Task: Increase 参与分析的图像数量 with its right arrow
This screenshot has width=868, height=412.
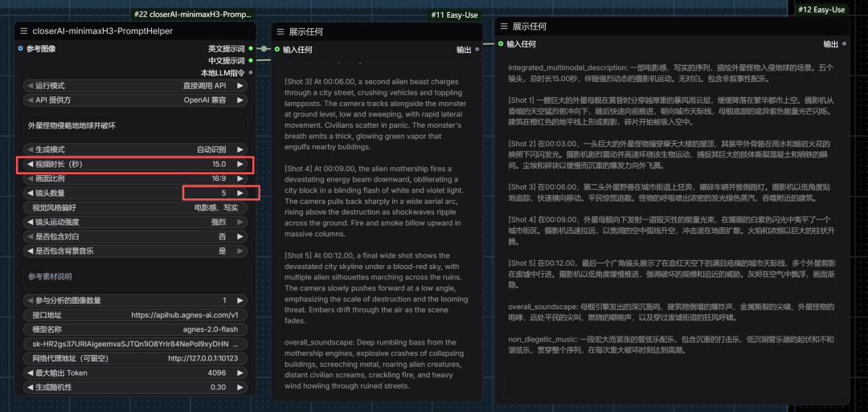Action: [x=240, y=300]
